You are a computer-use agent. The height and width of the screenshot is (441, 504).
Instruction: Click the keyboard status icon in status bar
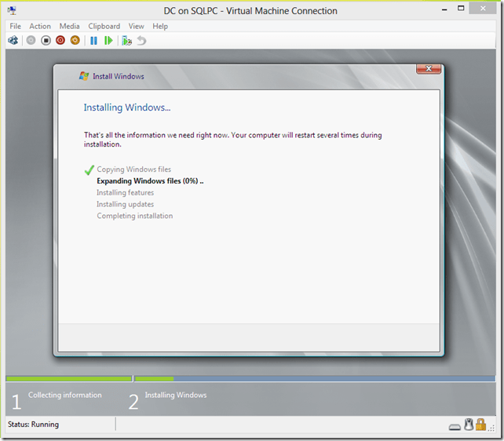pos(455,426)
